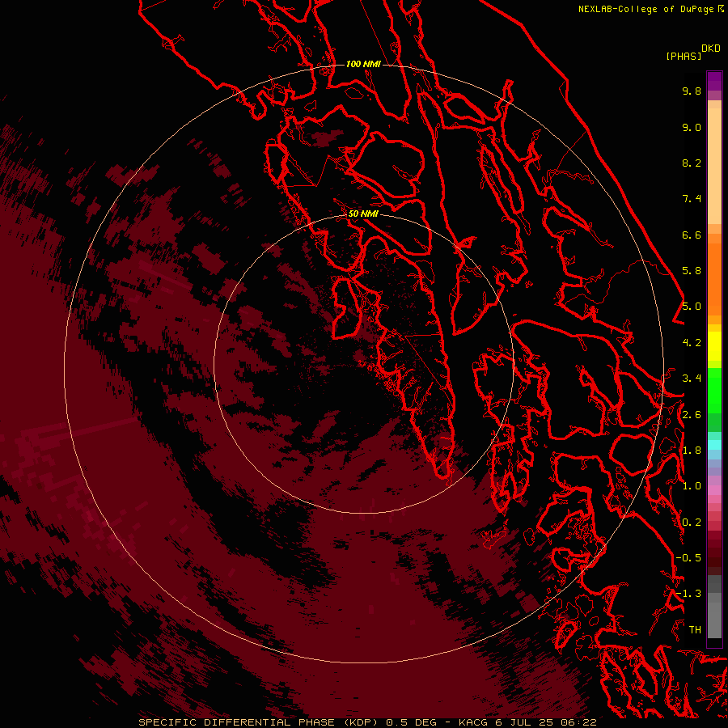Click the -1.3 legend value
728x728 pixels.
tap(688, 594)
